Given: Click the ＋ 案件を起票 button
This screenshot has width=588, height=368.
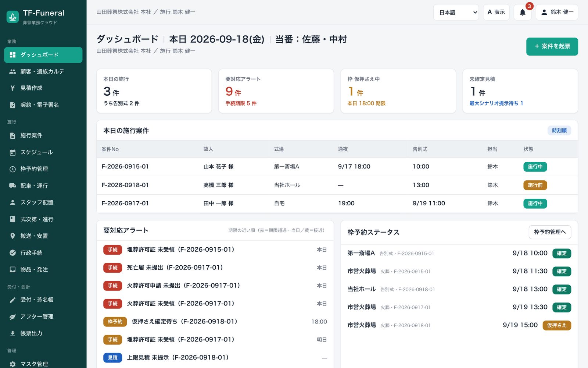Looking at the screenshot, I should 552,46.
